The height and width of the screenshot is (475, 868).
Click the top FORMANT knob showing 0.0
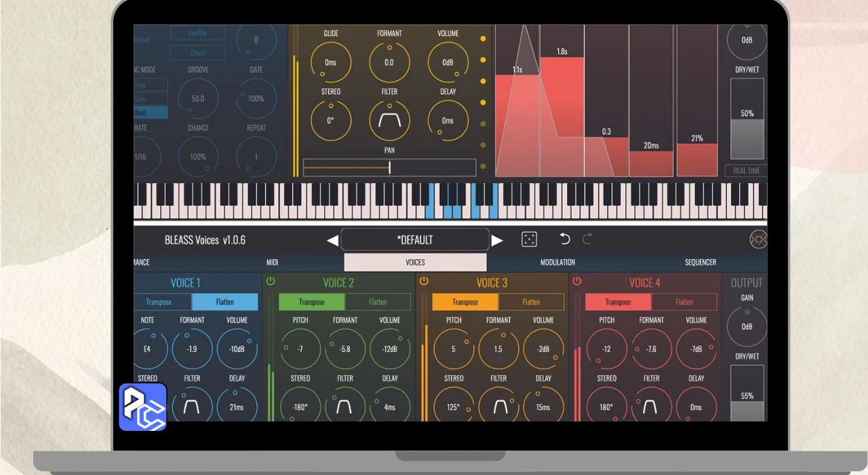pyautogui.click(x=389, y=62)
